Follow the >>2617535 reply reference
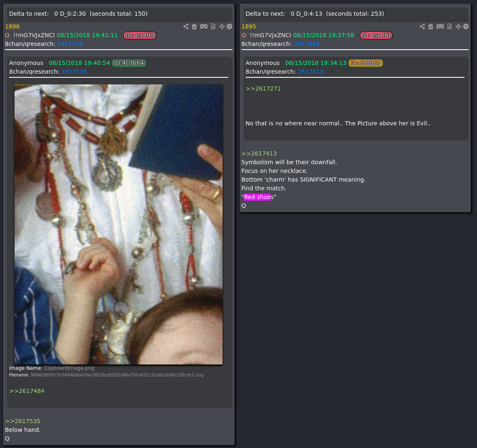 (23, 421)
